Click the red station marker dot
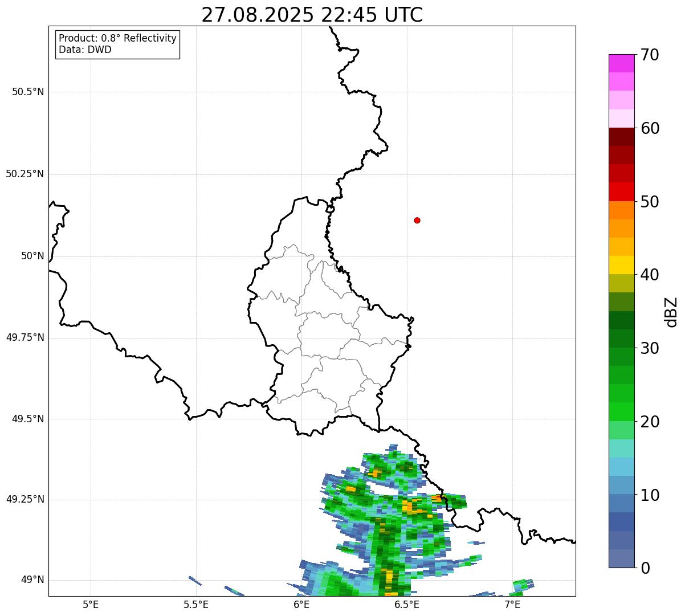The width and height of the screenshot is (685, 616). [x=417, y=220]
